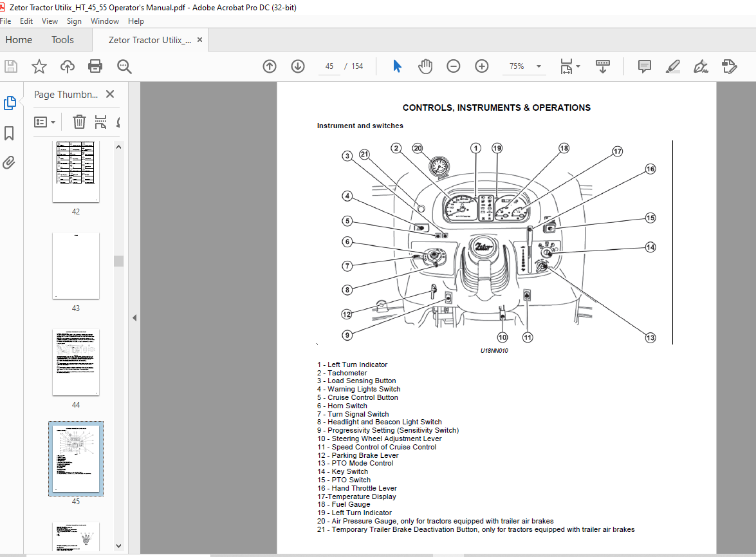Upload the file to Document Cloud
This screenshot has width=756, height=557.
click(x=68, y=66)
